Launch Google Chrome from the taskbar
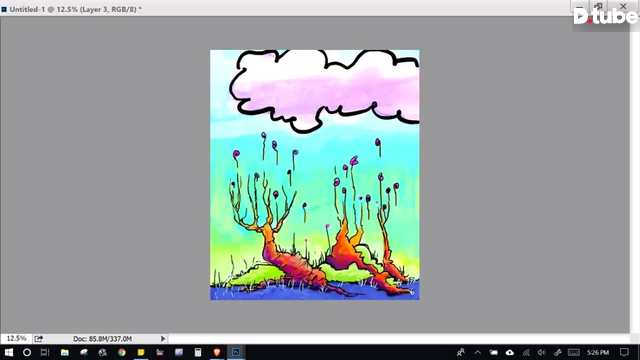 (122, 352)
